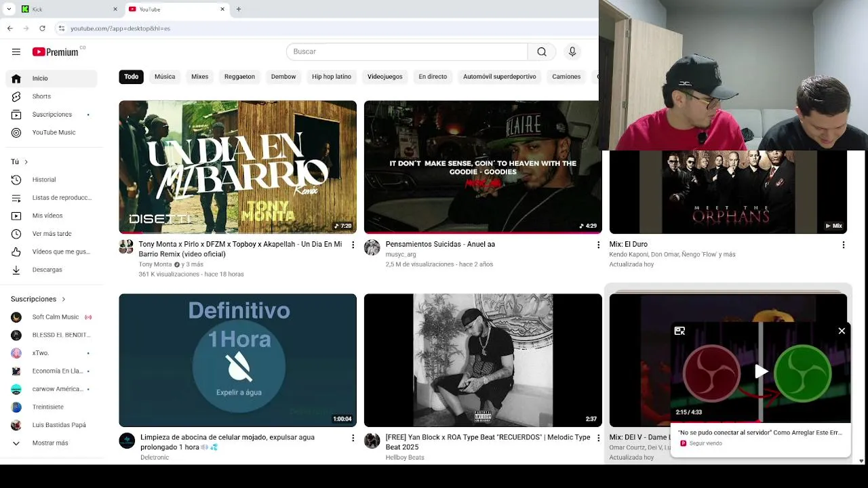Image resolution: width=868 pixels, height=488 pixels.
Task: Click Hellboy Beats channel name
Action: [x=405, y=457]
